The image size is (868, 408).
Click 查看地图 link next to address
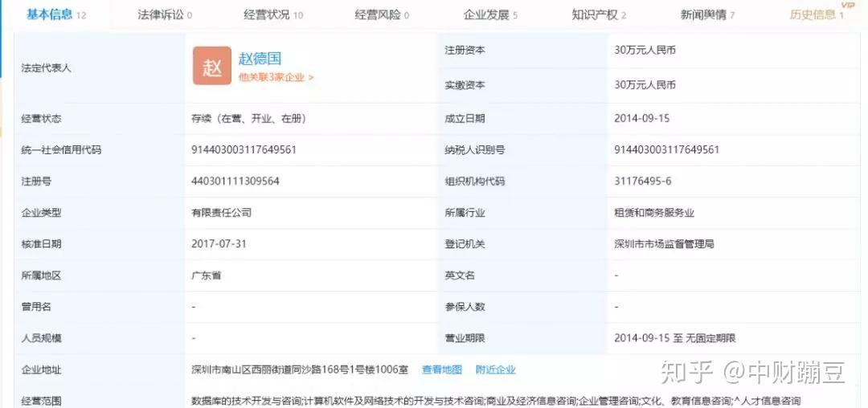(x=442, y=370)
